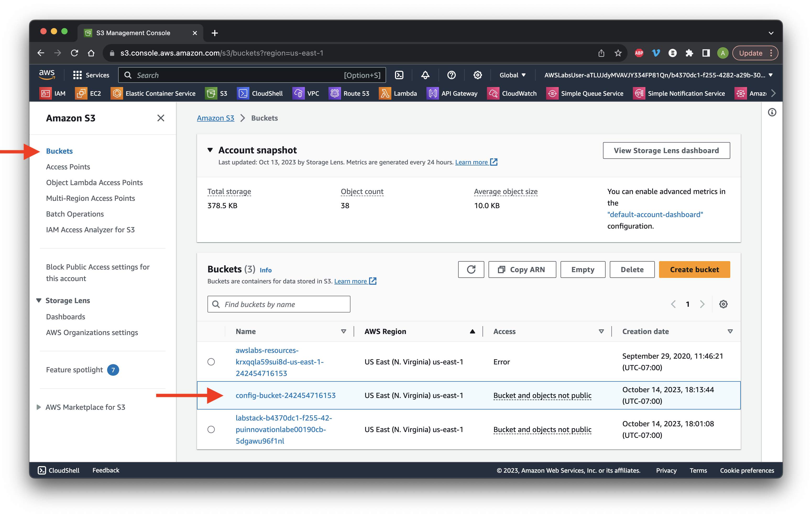Open Storage Lens Dashboards
This screenshot has width=812, height=517.
[x=65, y=316]
